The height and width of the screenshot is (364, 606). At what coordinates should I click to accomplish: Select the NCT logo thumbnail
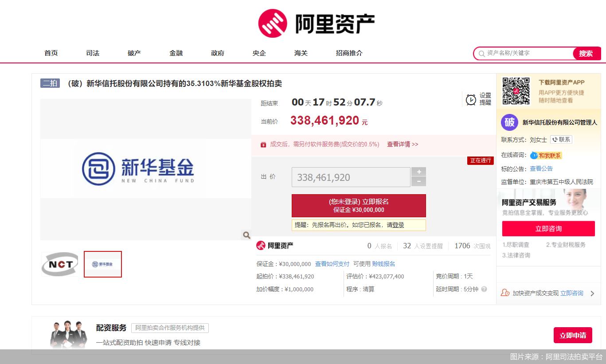(60, 264)
